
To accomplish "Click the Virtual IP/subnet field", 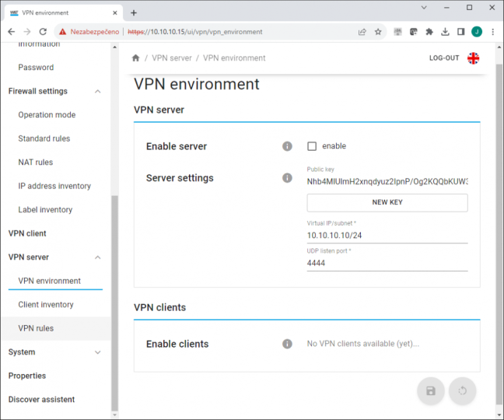I will click(x=387, y=236).
